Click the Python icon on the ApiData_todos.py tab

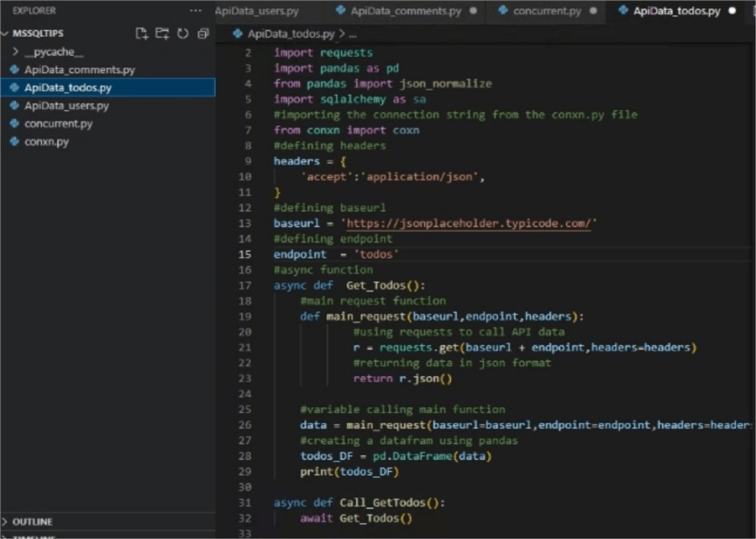point(625,11)
